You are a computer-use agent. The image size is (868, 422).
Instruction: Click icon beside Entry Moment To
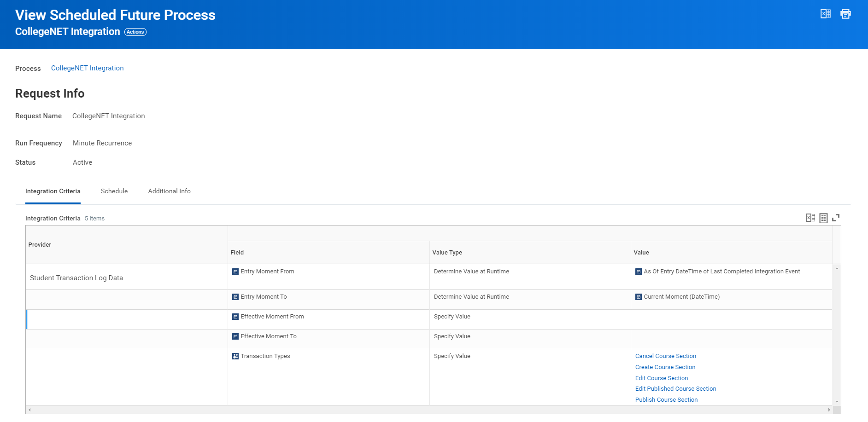coord(235,297)
